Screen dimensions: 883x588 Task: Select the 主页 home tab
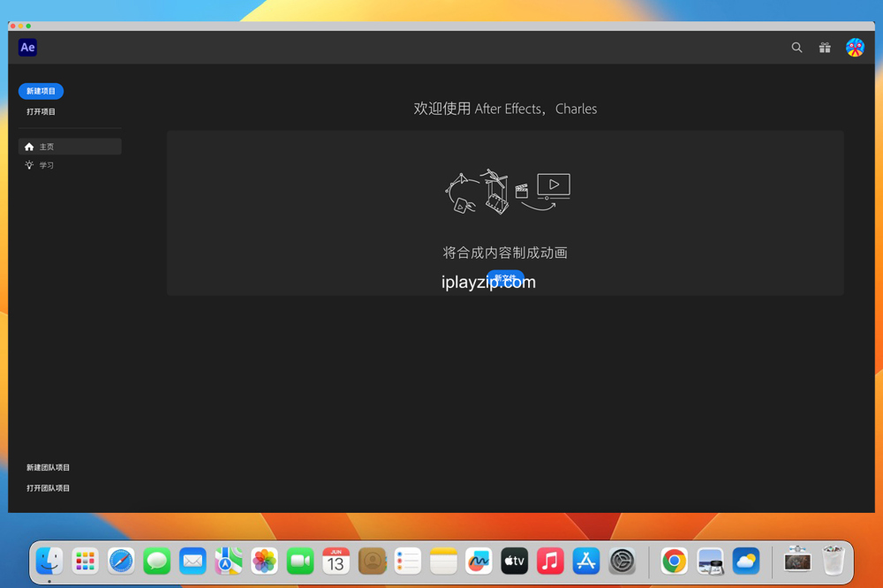(x=70, y=147)
